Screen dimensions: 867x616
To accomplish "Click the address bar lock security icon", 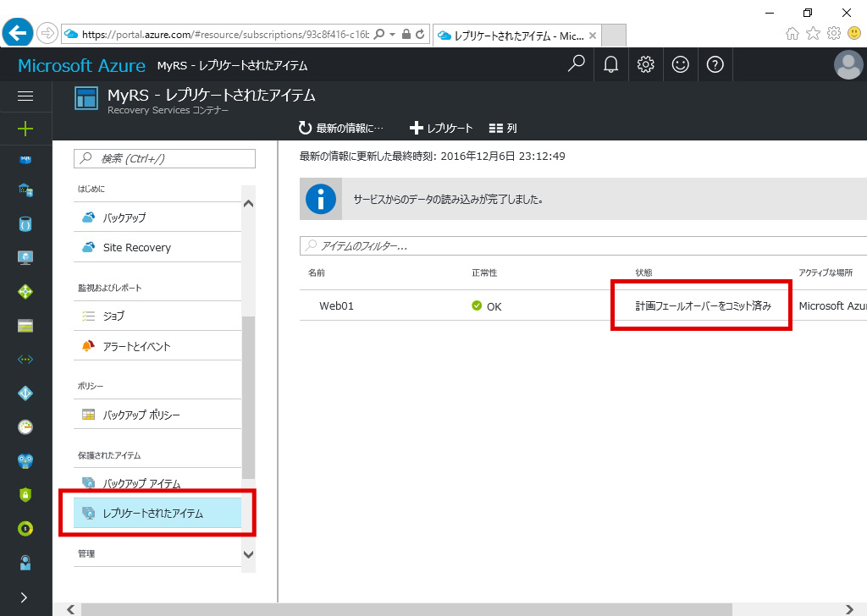I will click(406, 34).
